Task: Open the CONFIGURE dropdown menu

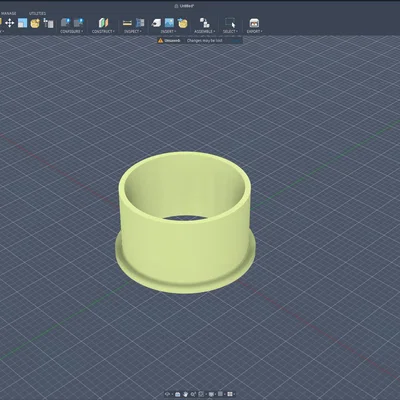Action: pos(71,32)
